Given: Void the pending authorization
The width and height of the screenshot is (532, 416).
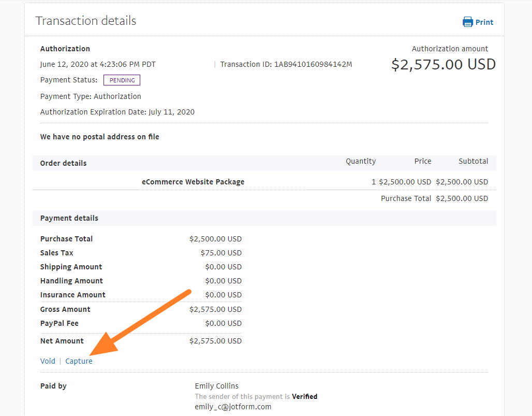Looking at the screenshot, I should 48,361.
